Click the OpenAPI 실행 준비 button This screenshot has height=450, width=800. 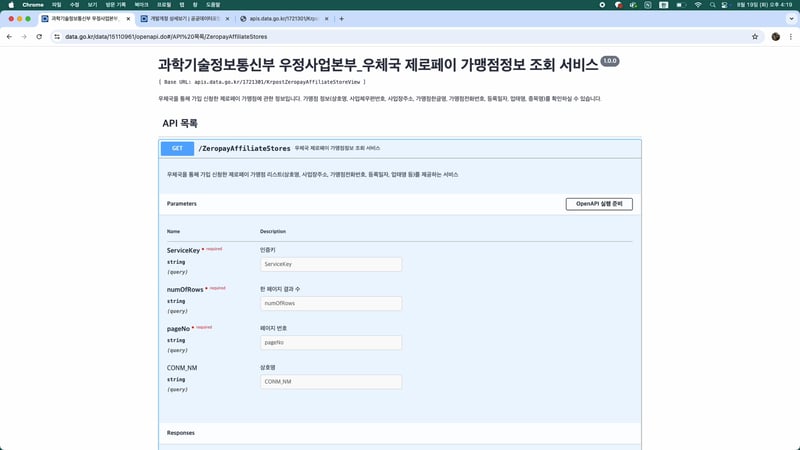click(x=598, y=204)
